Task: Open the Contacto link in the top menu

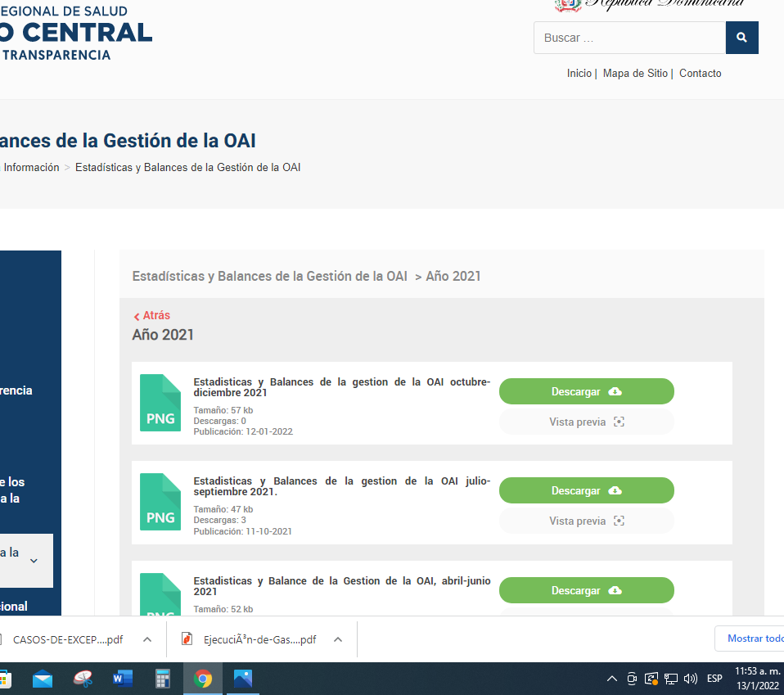Action: click(x=700, y=74)
